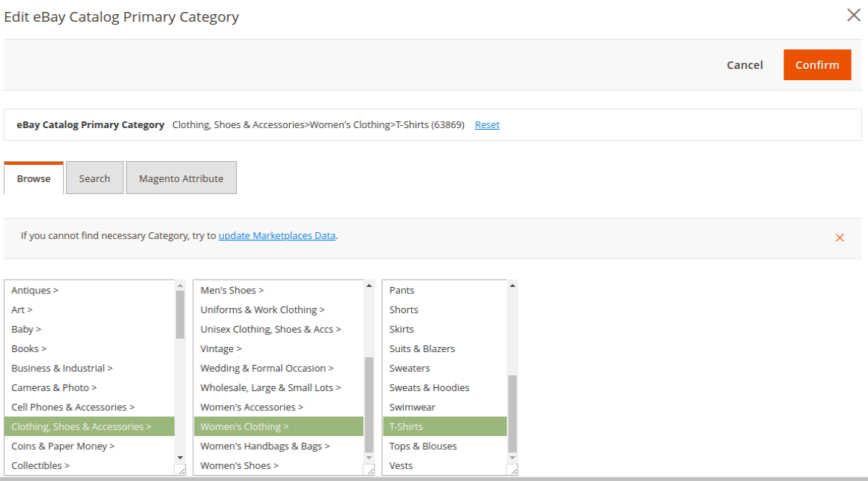Image resolution: width=868 pixels, height=481 pixels.
Task: Reset the selected primary category
Action: (x=487, y=125)
